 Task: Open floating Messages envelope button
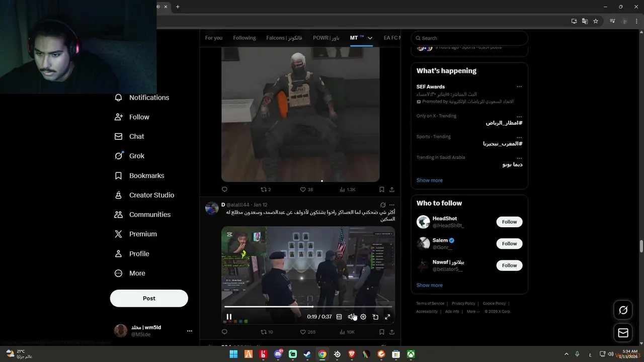623,333
